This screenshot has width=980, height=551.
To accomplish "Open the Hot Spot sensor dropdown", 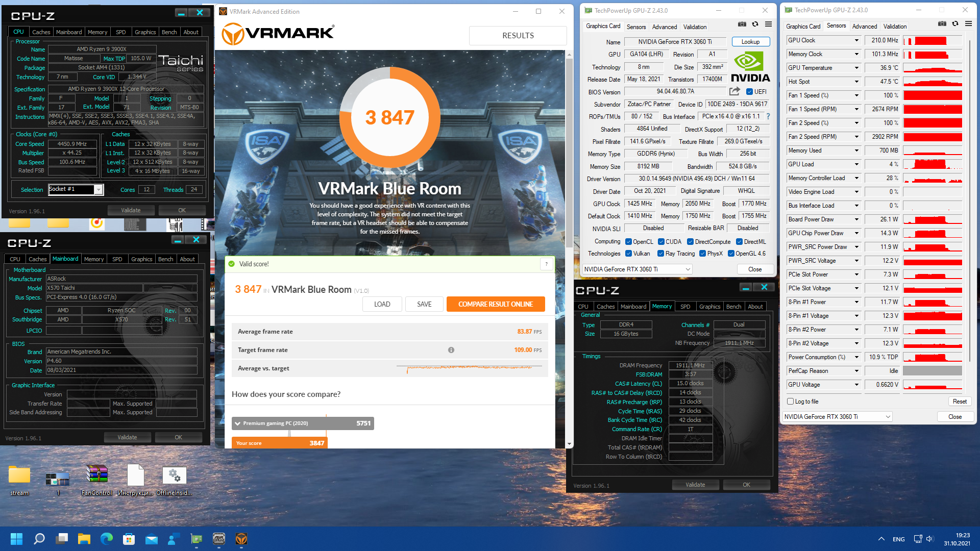I will (x=856, y=82).
